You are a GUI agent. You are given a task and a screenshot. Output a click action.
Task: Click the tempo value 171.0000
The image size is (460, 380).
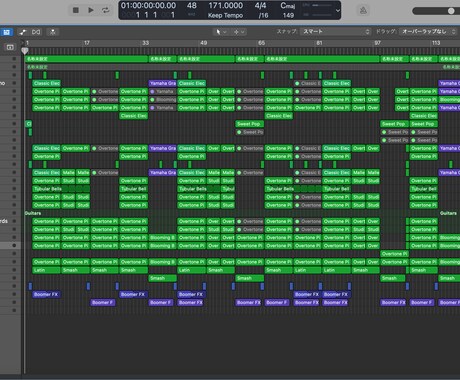226,6
